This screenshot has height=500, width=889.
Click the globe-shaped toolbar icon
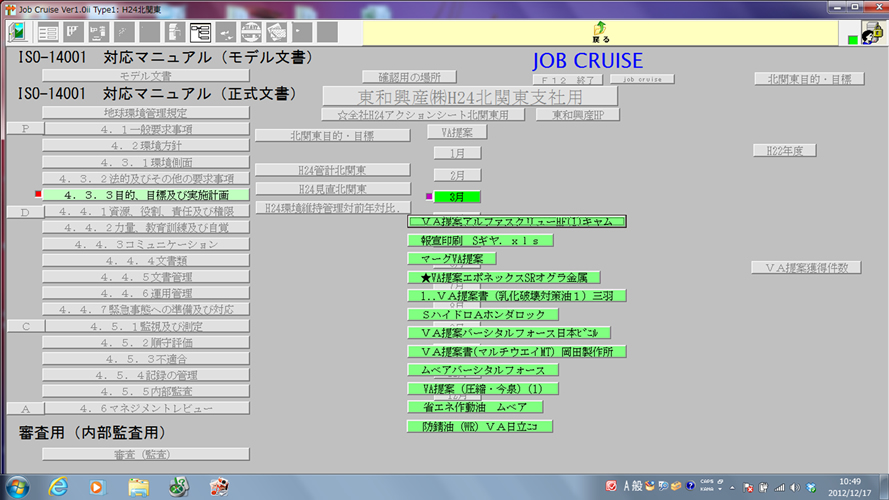point(252,32)
